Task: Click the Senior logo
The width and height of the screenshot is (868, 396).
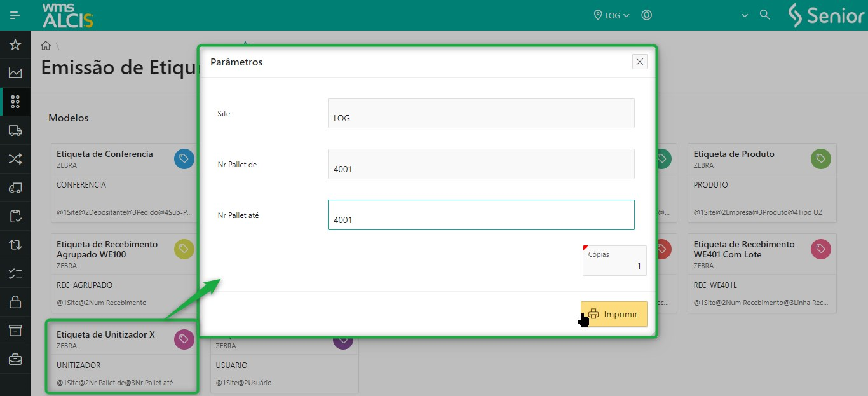Action: (x=826, y=15)
